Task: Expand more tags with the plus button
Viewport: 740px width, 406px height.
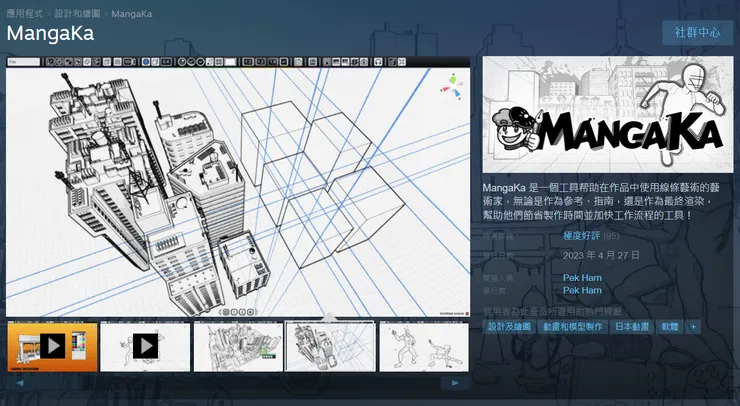Action: 693,327
